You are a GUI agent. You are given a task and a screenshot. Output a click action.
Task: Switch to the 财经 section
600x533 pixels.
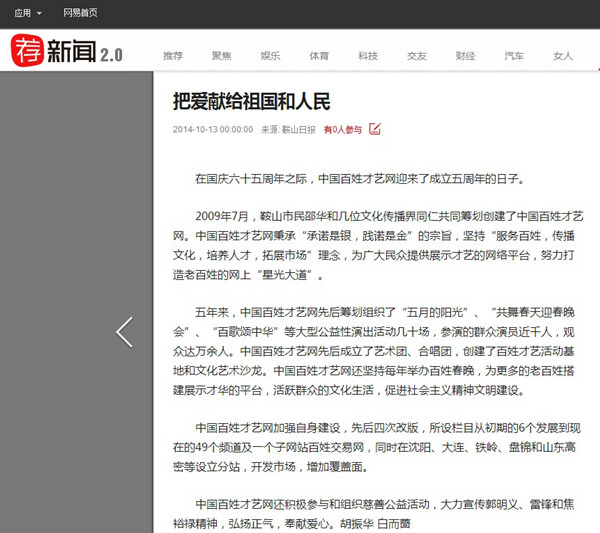(465, 56)
